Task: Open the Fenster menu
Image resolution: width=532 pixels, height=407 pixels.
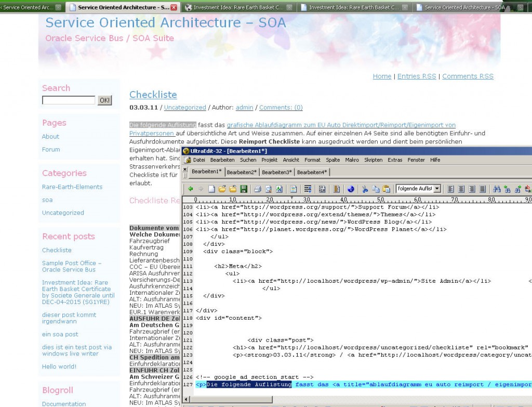Action: pos(416,160)
